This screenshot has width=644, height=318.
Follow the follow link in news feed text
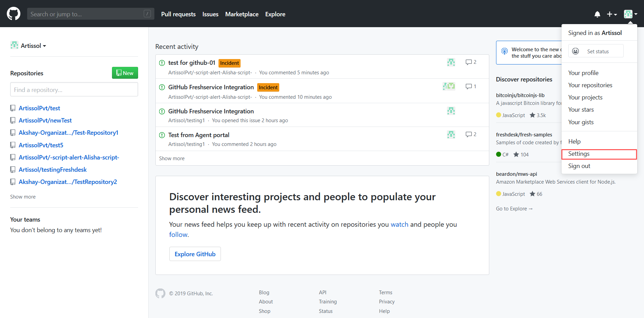pyautogui.click(x=178, y=235)
